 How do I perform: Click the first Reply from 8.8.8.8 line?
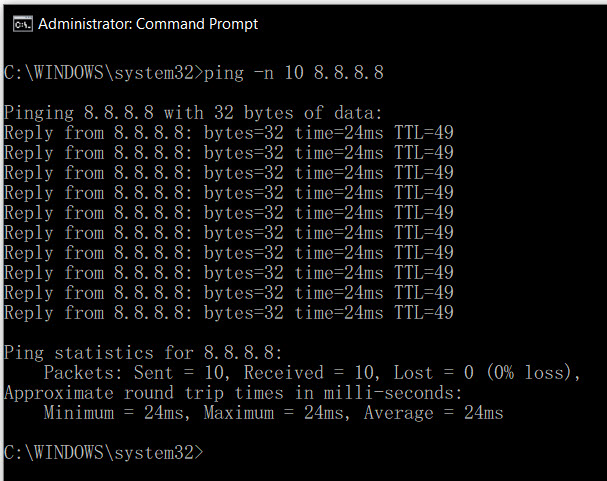point(229,133)
